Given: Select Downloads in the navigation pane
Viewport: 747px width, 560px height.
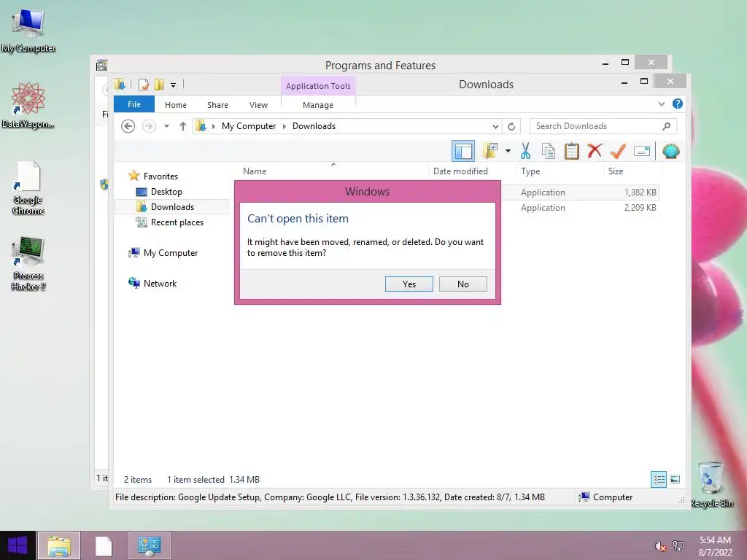Looking at the screenshot, I should (172, 206).
